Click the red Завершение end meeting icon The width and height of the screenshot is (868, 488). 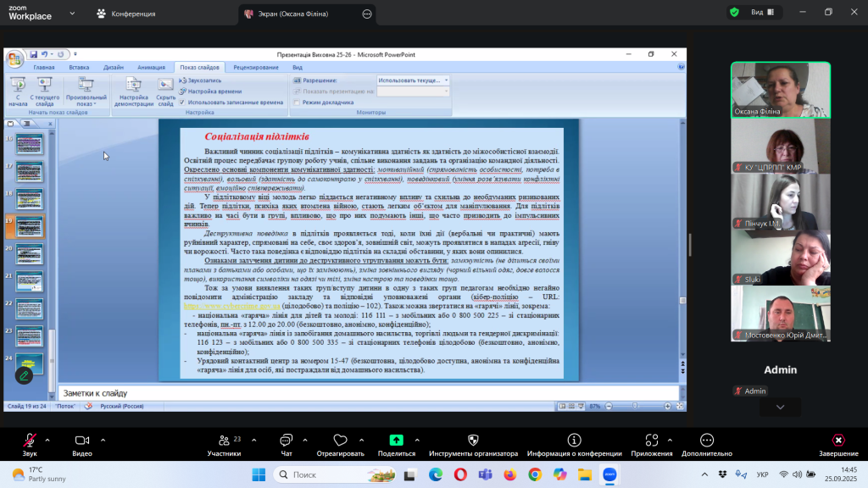837,440
